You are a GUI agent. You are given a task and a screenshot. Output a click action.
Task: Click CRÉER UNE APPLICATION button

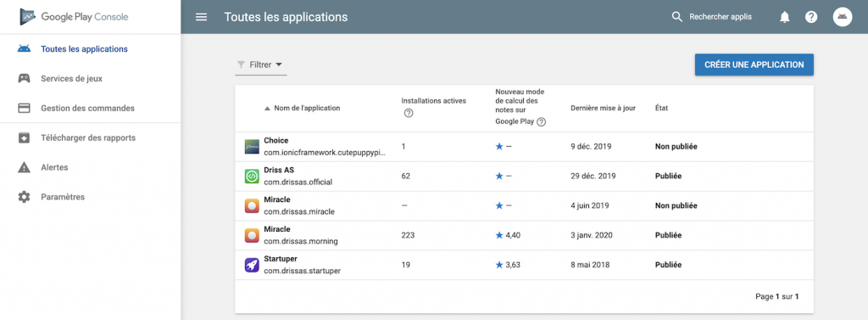tap(754, 65)
